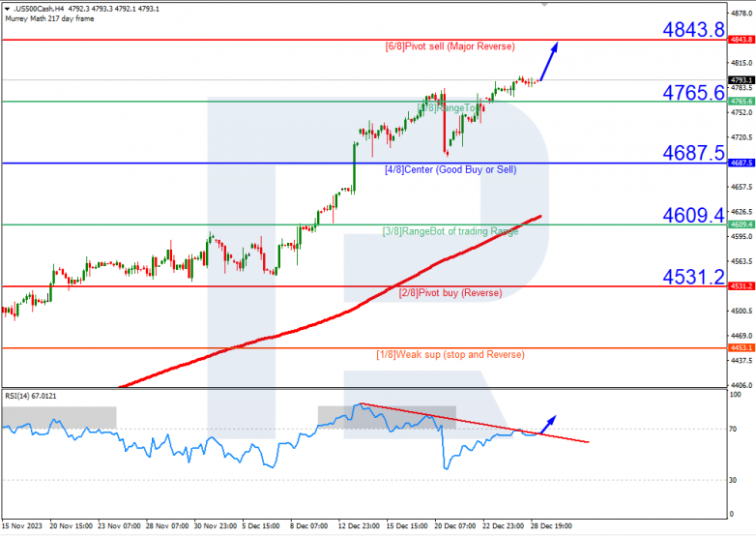Select the [2/8]Pivot buy (Reverse) label
Viewport: 756px width, 536px height.
[x=451, y=293]
